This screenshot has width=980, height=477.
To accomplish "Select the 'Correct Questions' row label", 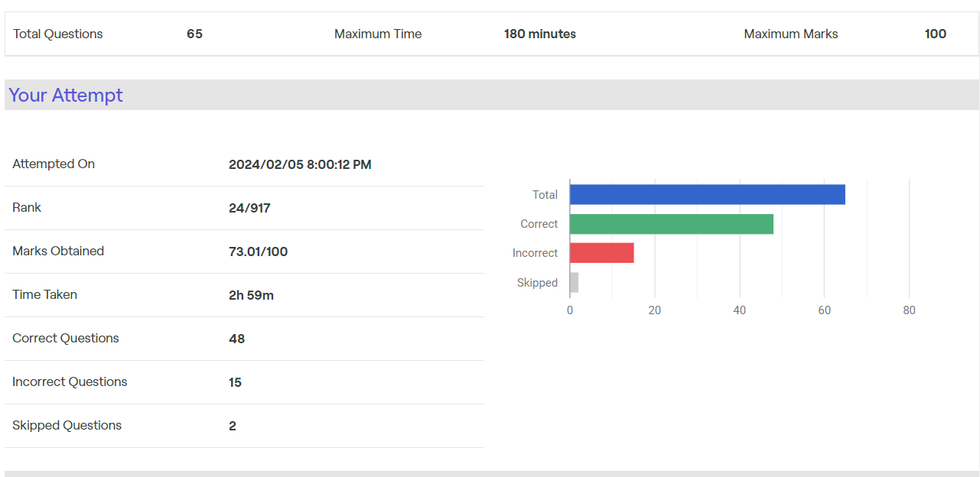I will (x=66, y=339).
